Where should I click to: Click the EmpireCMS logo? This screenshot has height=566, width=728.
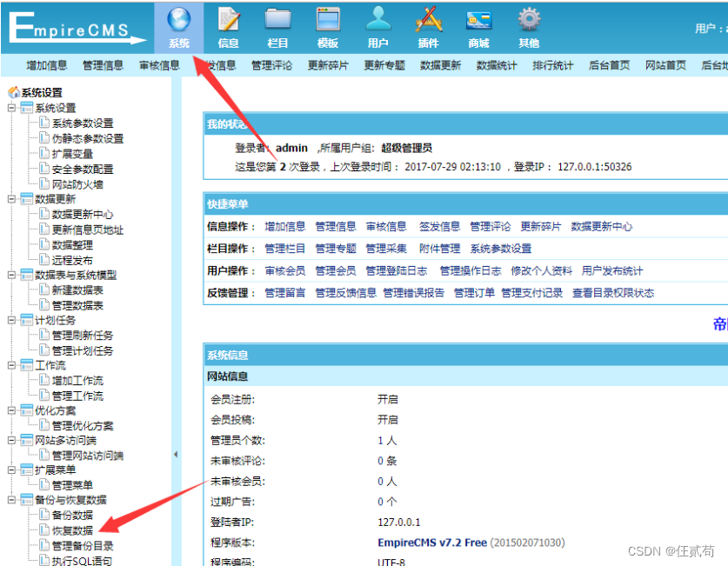77,28
